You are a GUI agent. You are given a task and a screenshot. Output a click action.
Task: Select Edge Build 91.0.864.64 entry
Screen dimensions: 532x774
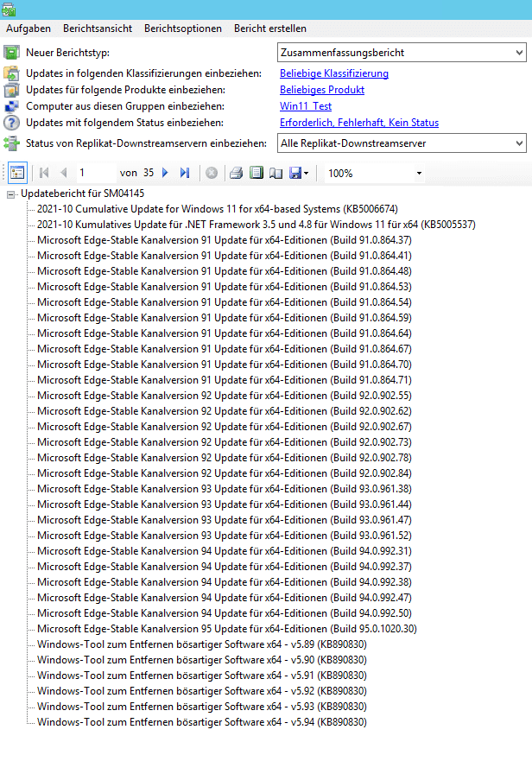224,333
